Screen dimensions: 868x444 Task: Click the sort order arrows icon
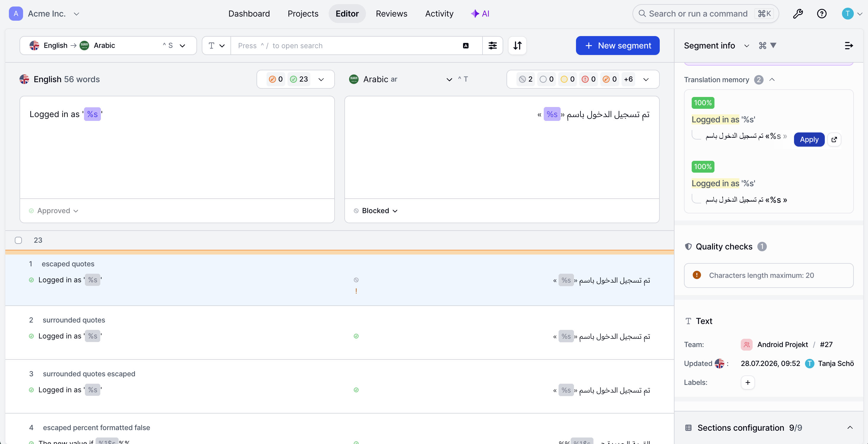point(517,46)
